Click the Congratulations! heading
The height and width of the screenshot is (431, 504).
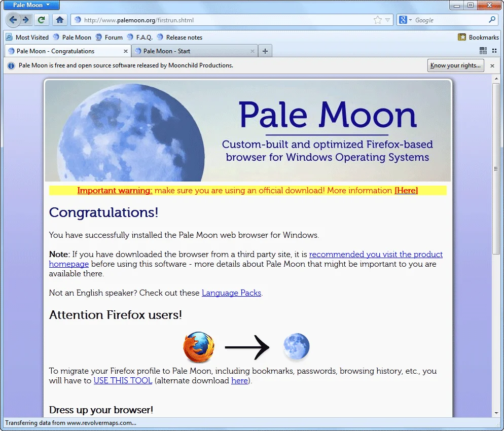(x=103, y=212)
